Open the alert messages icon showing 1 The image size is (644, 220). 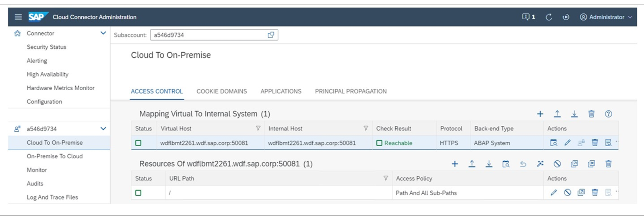click(528, 17)
